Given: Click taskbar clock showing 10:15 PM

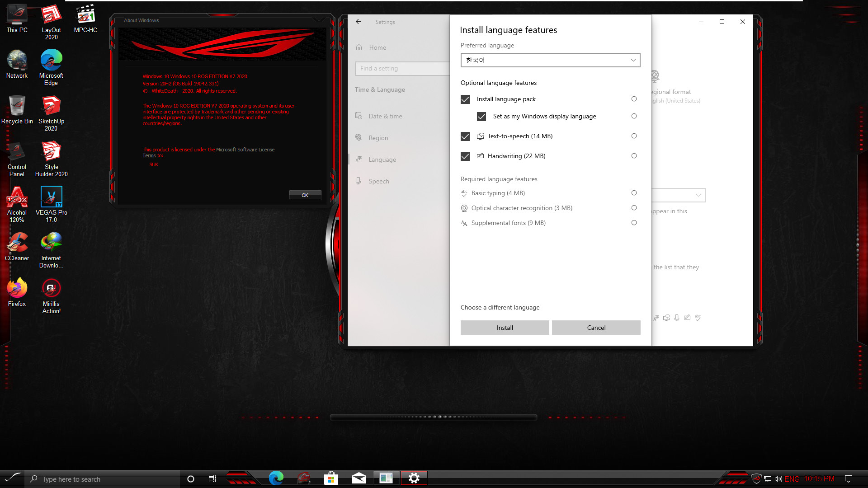Looking at the screenshot, I should [x=819, y=479].
